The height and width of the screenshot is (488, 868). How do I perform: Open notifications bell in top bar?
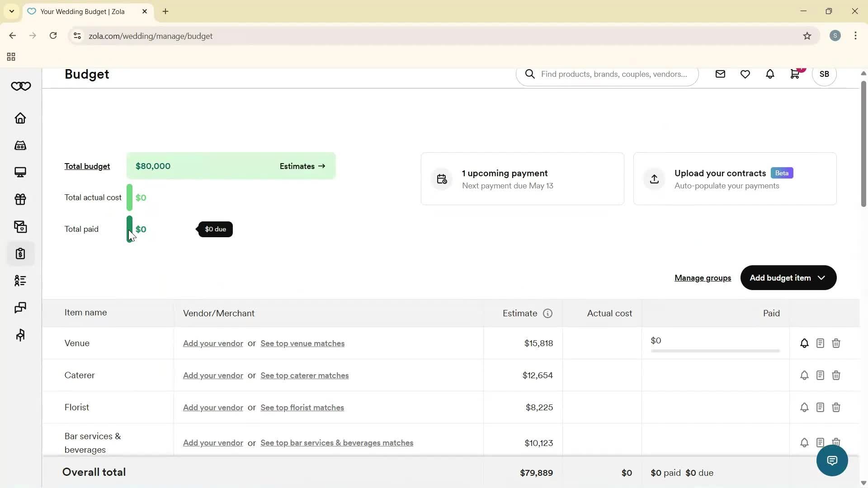770,74
